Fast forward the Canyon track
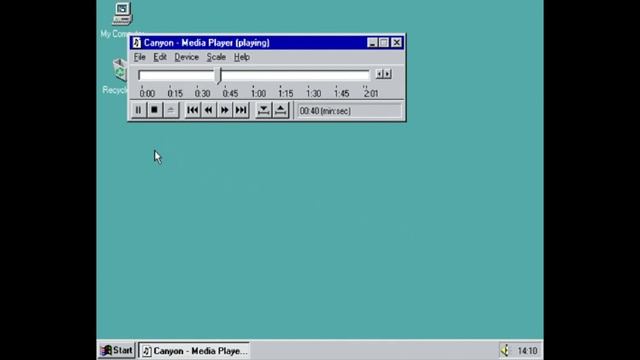This screenshot has width=640, height=360. point(224,110)
